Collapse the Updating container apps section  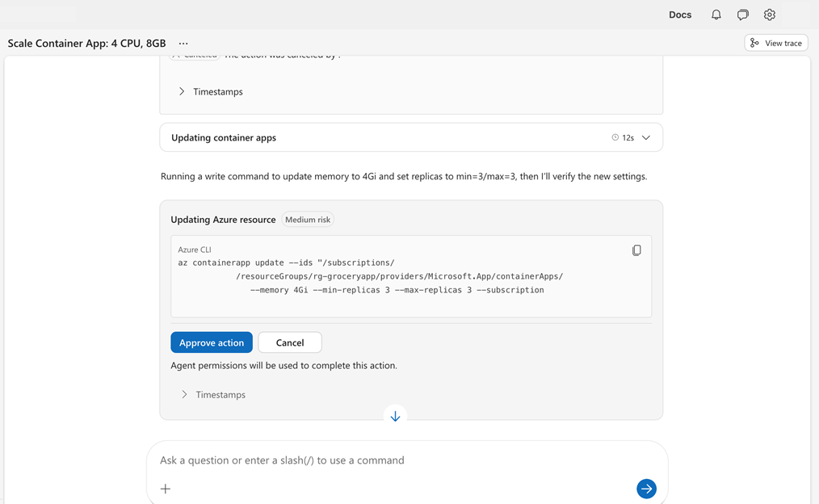[x=645, y=136]
